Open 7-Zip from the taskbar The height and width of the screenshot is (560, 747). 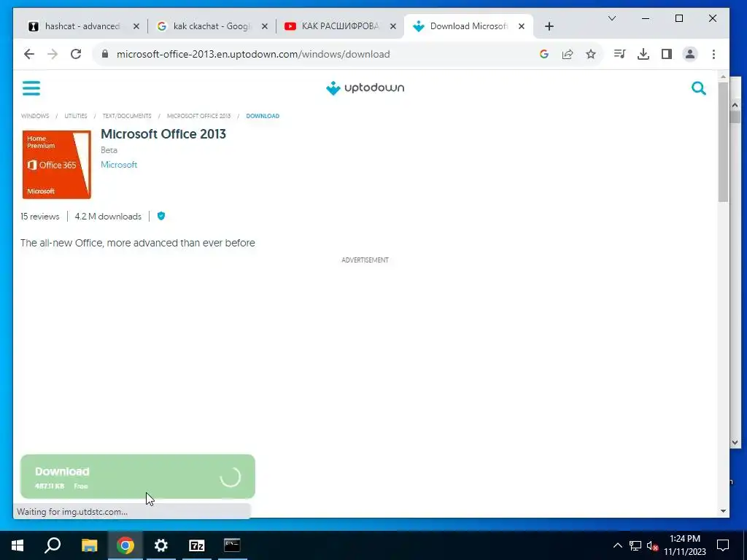pos(197,545)
